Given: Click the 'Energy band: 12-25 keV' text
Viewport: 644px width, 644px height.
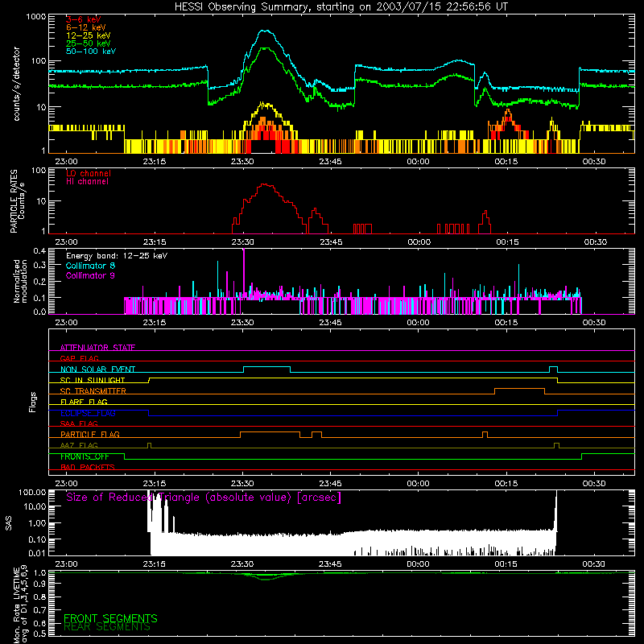Looking at the screenshot, I should [x=117, y=256].
